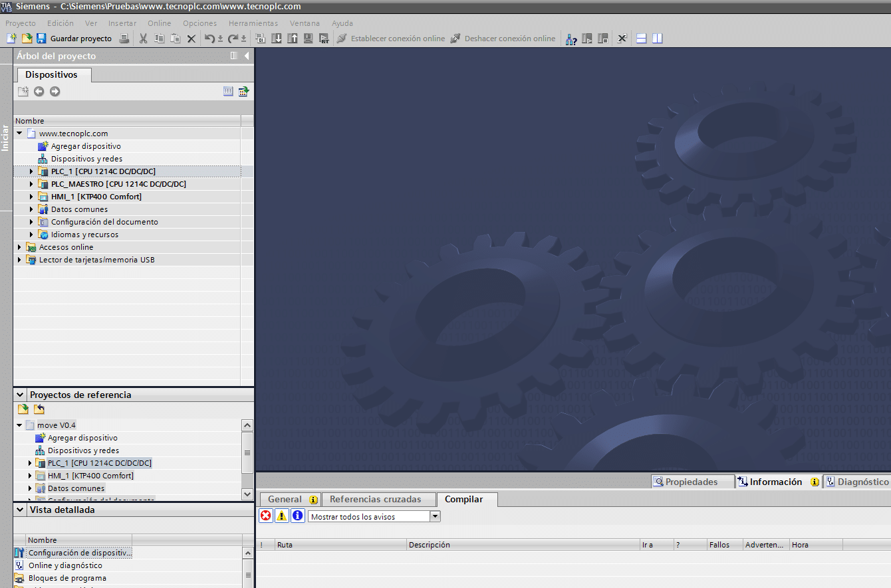
Task: Collapse the Proyectos de referencia section
Action: click(x=21, y=395)
